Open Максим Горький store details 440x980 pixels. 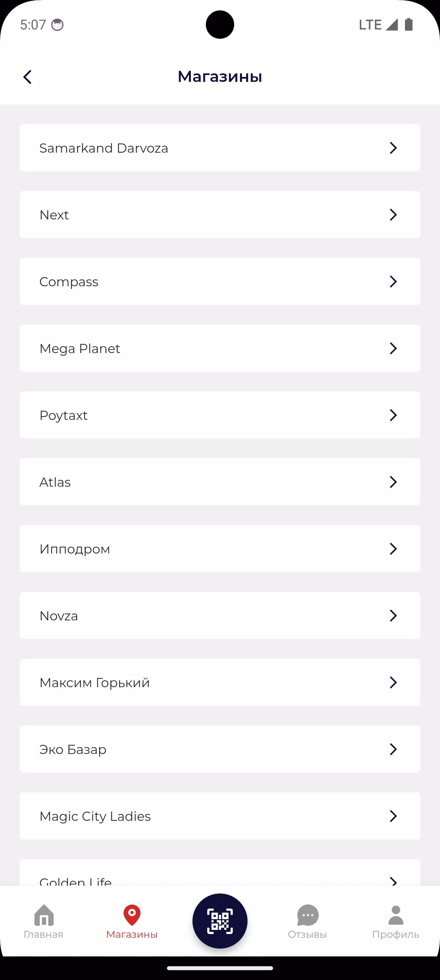(220, 683)
